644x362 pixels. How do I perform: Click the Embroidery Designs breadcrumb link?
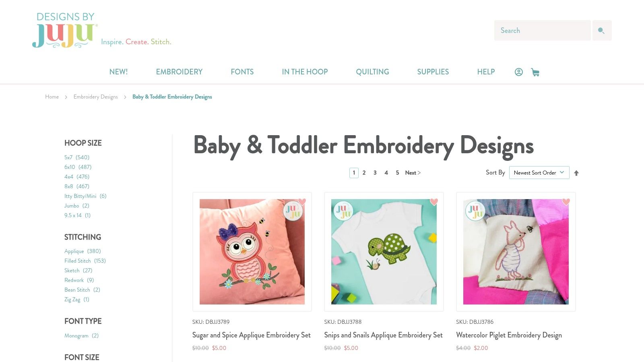click(95, 97)
